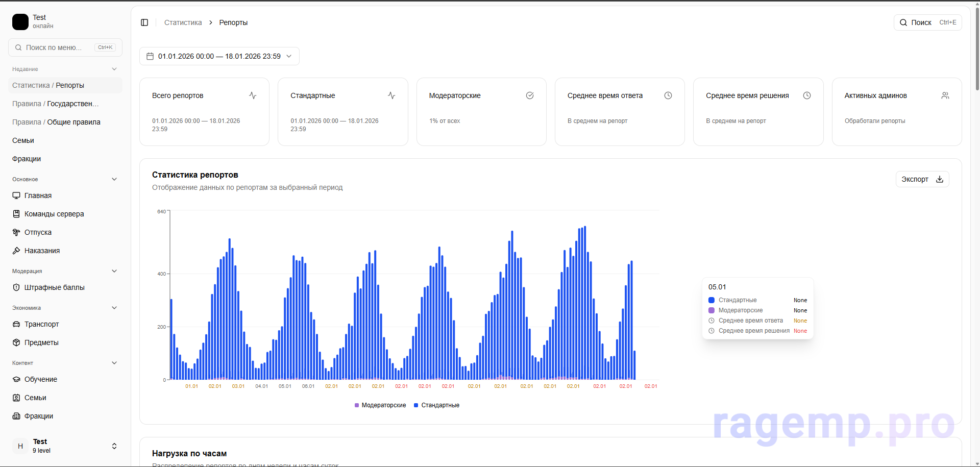The width and height of the screenshot is (980, 467).
Task: Click Статистика breadcrumb link
Action: 183,22
